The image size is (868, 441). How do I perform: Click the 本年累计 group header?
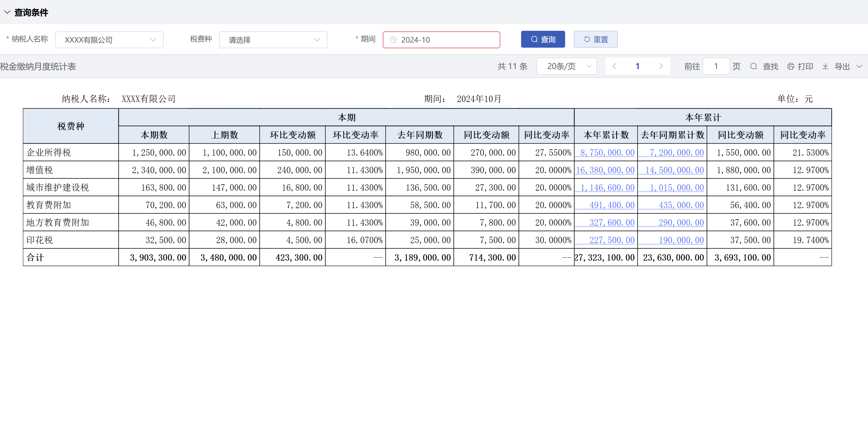pyautogui.click(x=703, y=117)
